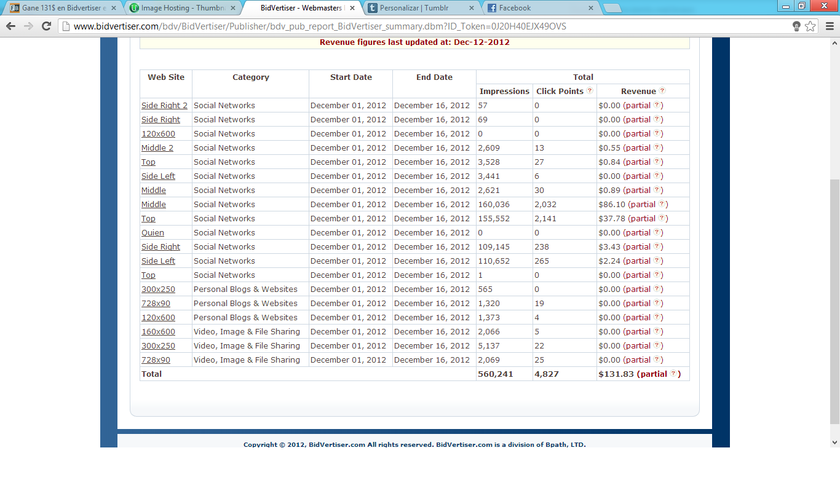Open Top link with 3,528 impressions
The height and width of the screenshot is (504, 840).
pos(148,162)
